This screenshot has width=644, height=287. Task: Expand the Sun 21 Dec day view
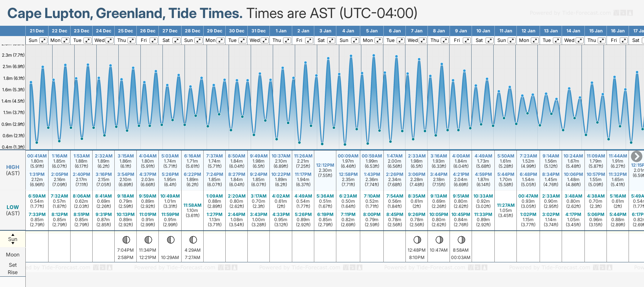[x=43, y=40]
